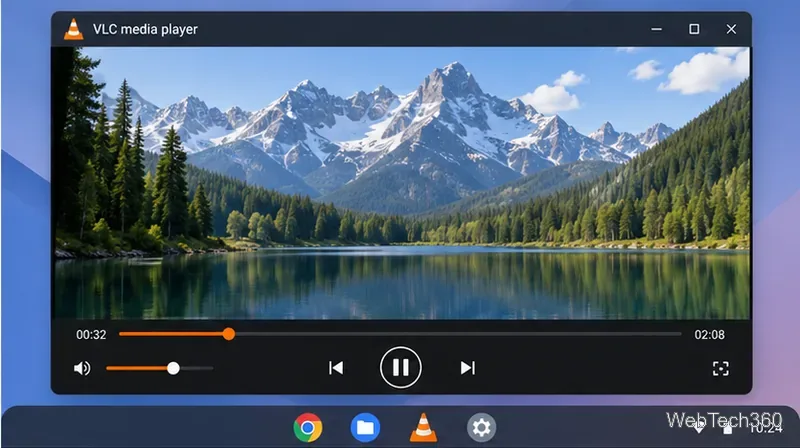Click the VLC media player title text
The width and height of the screenshot is (800, 448).
click(145, 29)
